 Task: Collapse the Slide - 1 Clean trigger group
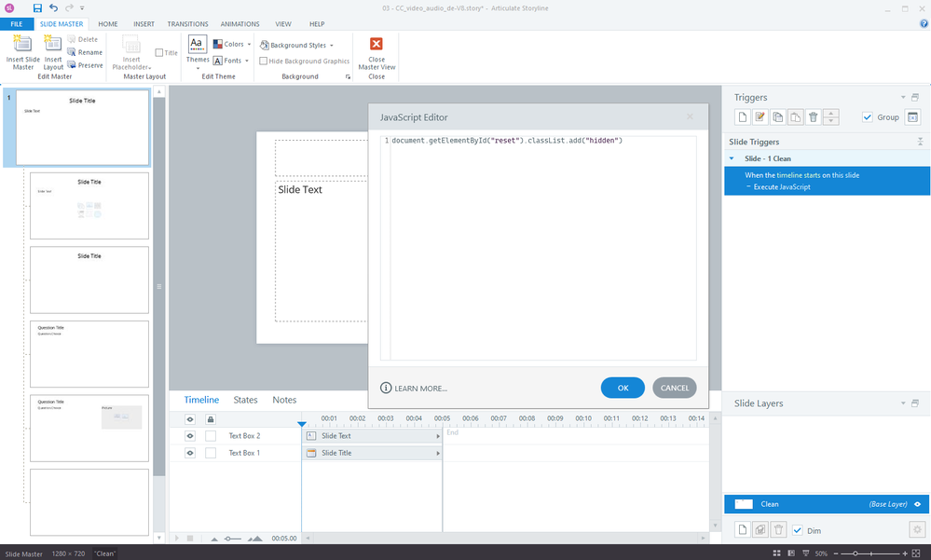[x=732, y=158]
